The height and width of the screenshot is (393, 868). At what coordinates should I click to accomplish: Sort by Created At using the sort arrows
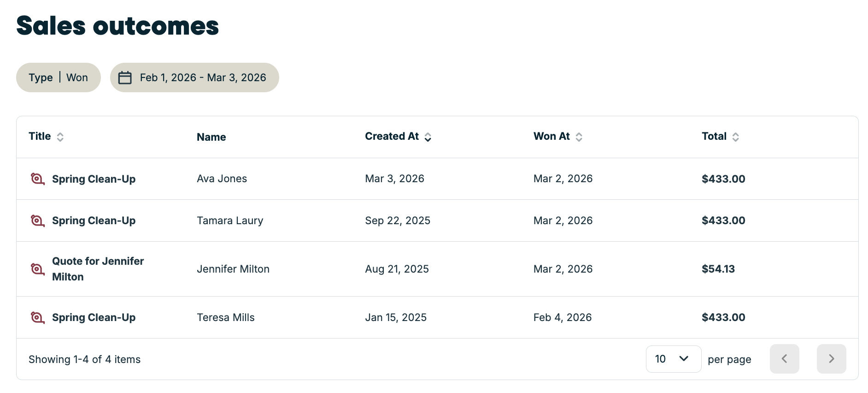point(428,137)
